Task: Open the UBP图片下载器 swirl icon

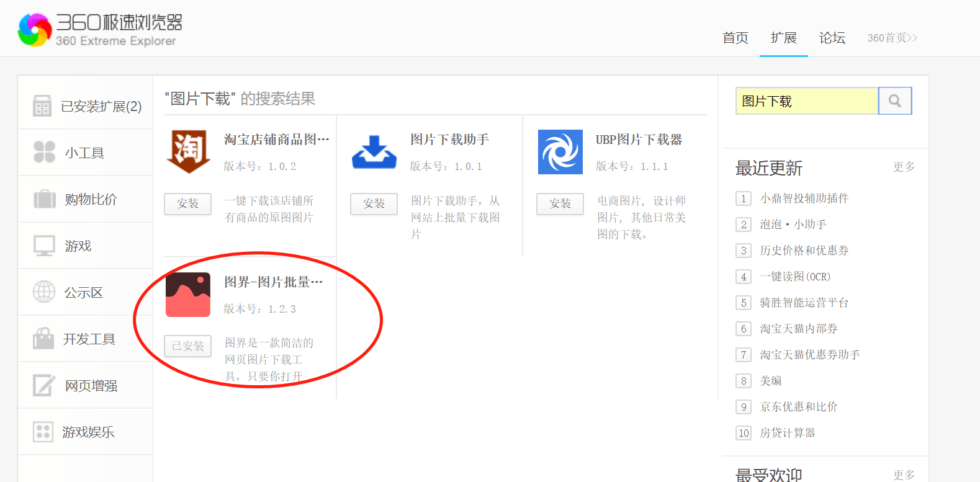Action: point(560,152)
